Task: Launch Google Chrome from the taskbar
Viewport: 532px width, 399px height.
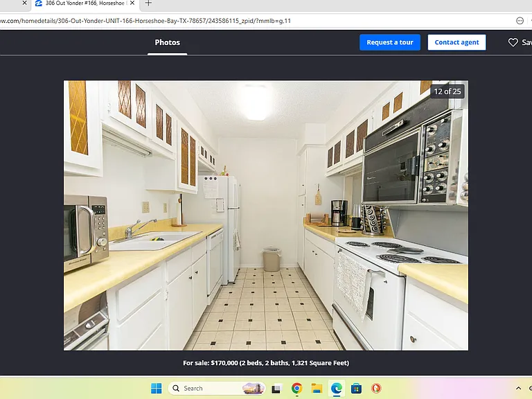Action: click(296, 388)
